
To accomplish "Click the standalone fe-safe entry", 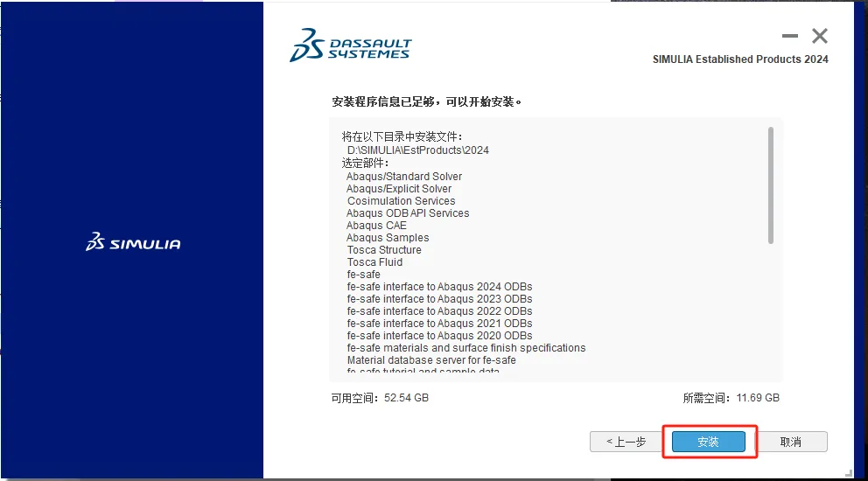I will [x=364, y=274].
